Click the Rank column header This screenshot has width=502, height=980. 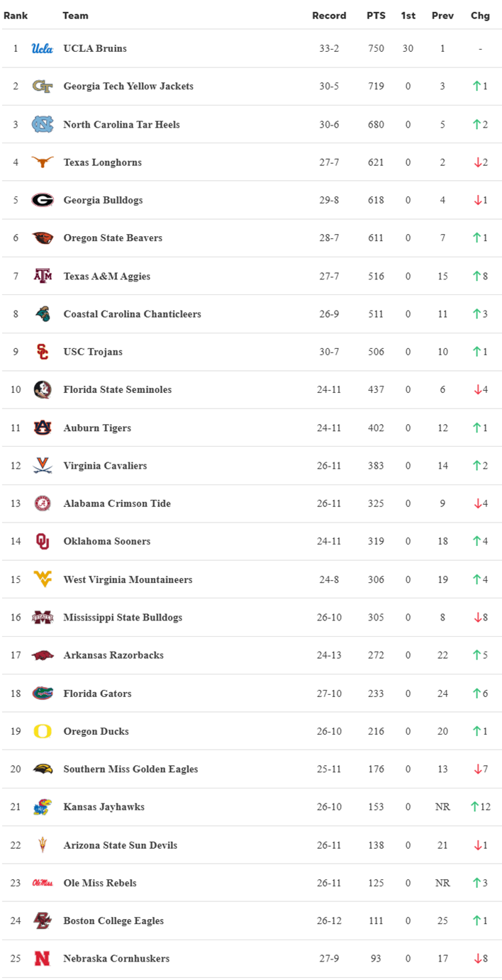click(x=16, y=16)
